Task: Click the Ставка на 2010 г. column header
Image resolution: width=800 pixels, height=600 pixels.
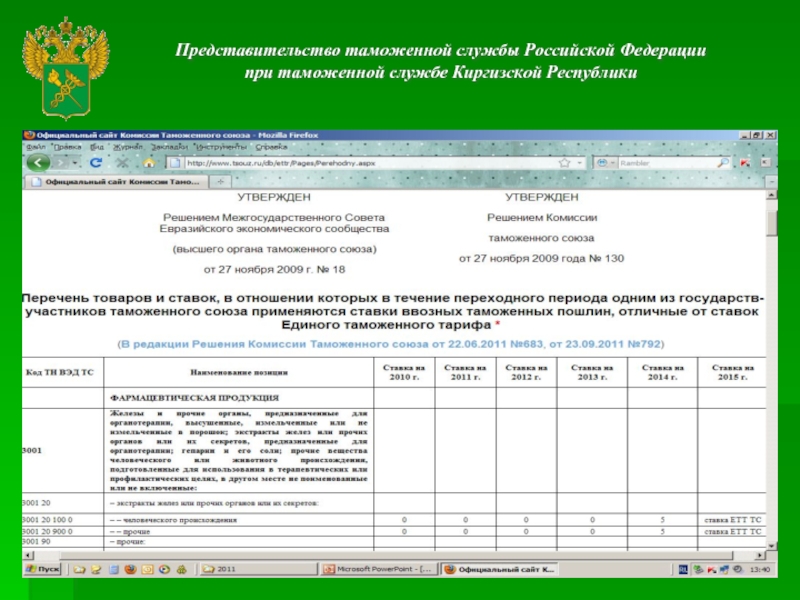Action: coord(404,372)
